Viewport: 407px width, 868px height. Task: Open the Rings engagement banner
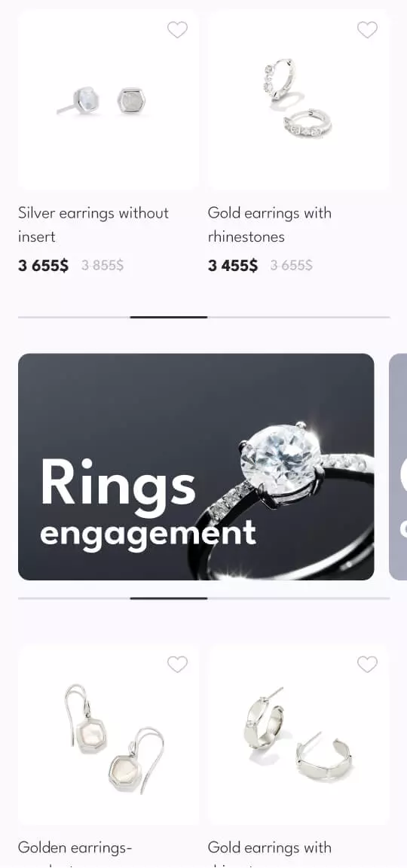click(196, 467)
